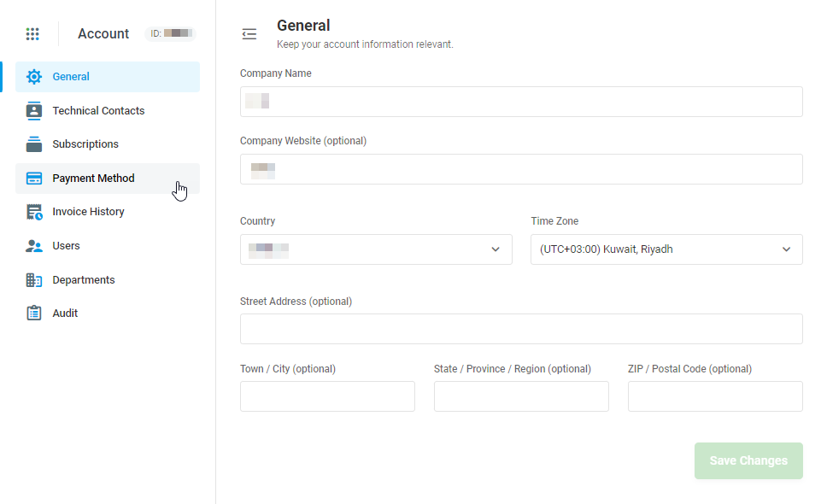The image size is (827, 504).
Task: Focus the Company Name field
Action: point(521,102)
